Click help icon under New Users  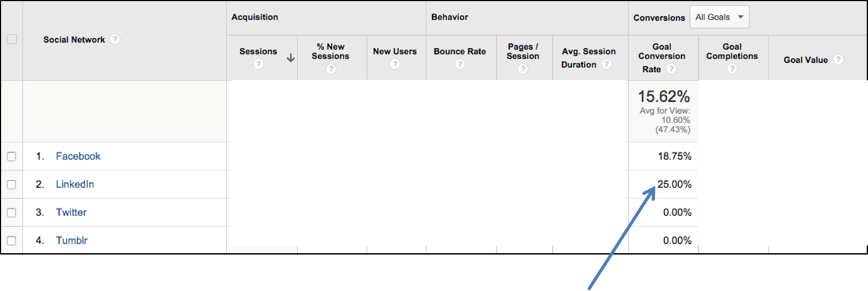(x=394, y=64)
